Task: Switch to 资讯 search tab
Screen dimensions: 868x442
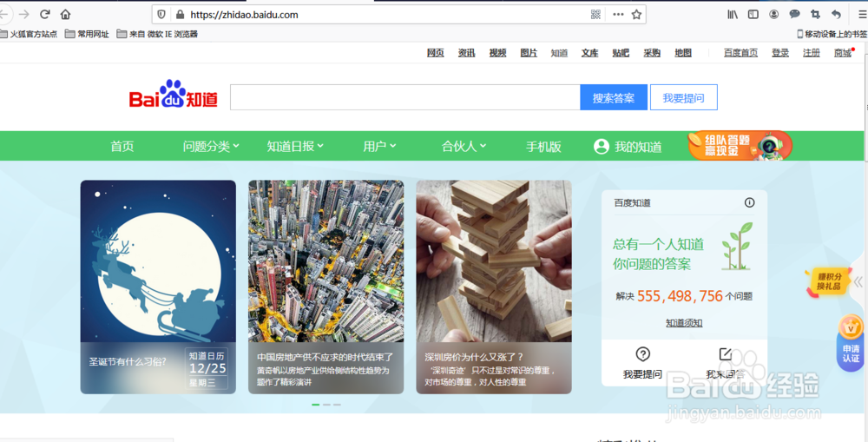Action: point(466,53)
